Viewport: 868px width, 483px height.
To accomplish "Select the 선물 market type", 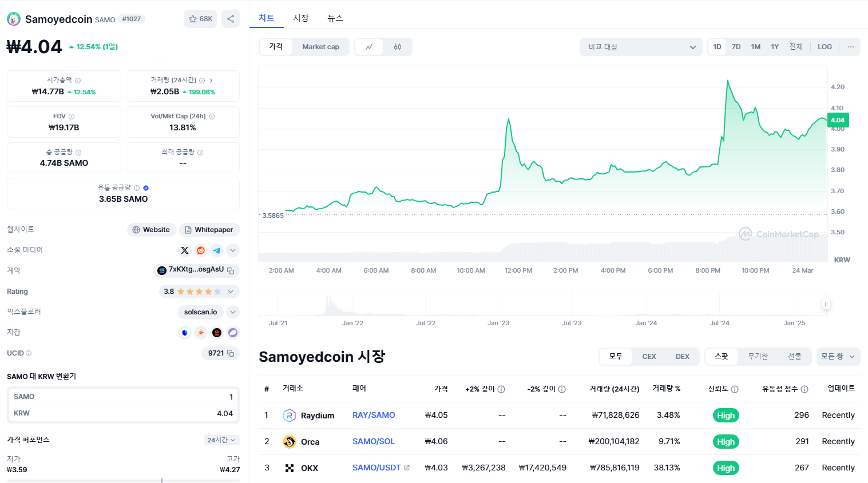I will click(x=795, y=356).
